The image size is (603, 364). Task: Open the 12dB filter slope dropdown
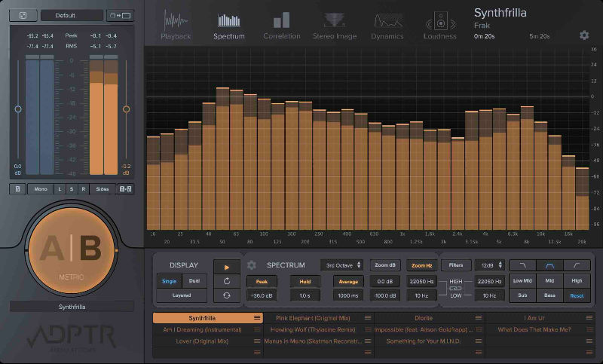490,265
